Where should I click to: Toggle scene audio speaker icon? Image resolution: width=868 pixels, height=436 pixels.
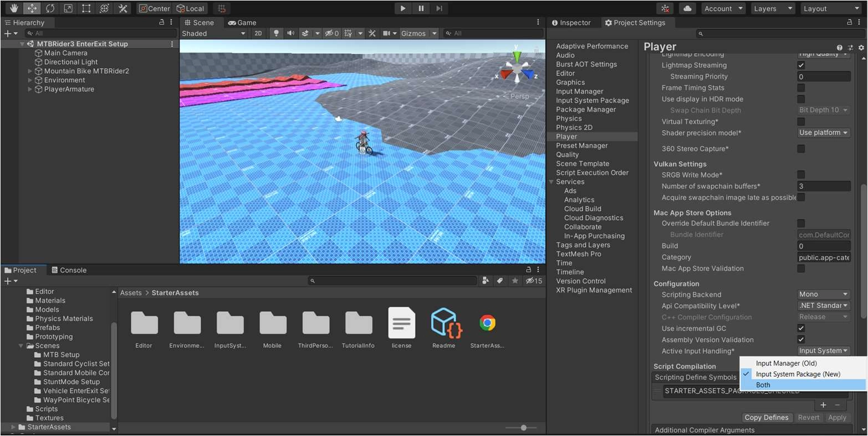(x=290, y=33)
